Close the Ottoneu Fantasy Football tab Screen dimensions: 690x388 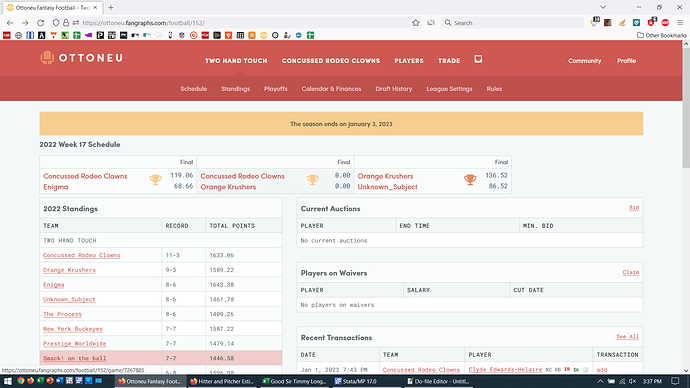[x=95, y=7]
